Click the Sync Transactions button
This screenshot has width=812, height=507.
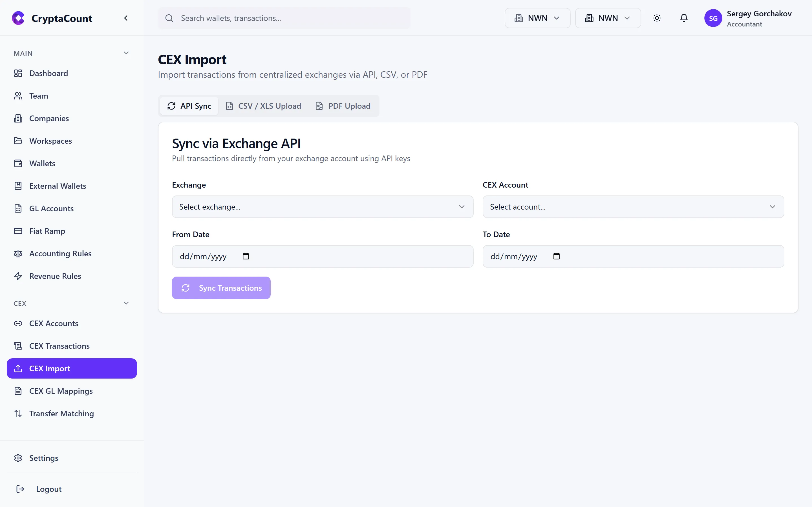point(221,288)
